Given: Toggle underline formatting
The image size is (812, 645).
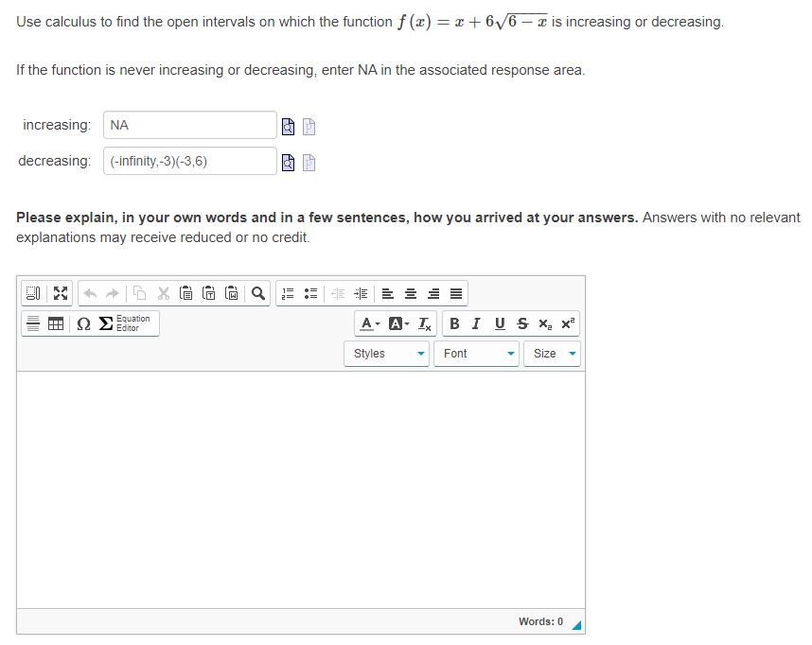Looking at the screenshot, I should pyautogui.click(x=498, y=322).
